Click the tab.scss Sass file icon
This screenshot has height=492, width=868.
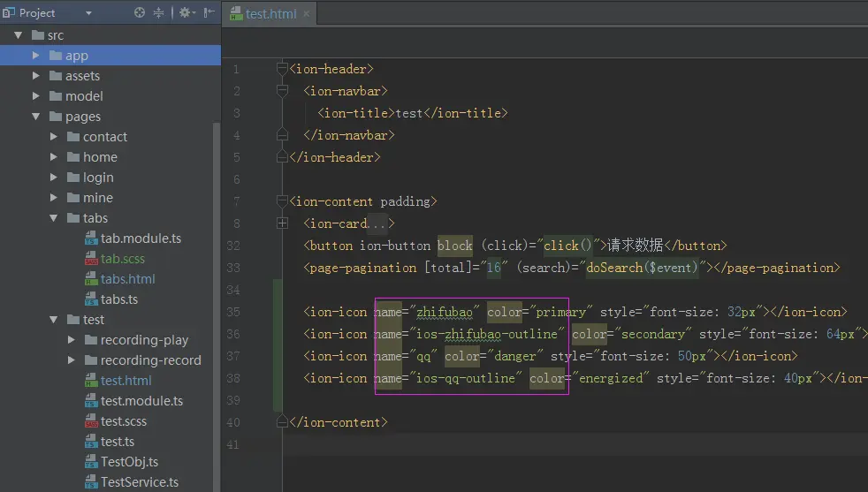(x=91, y=259)
